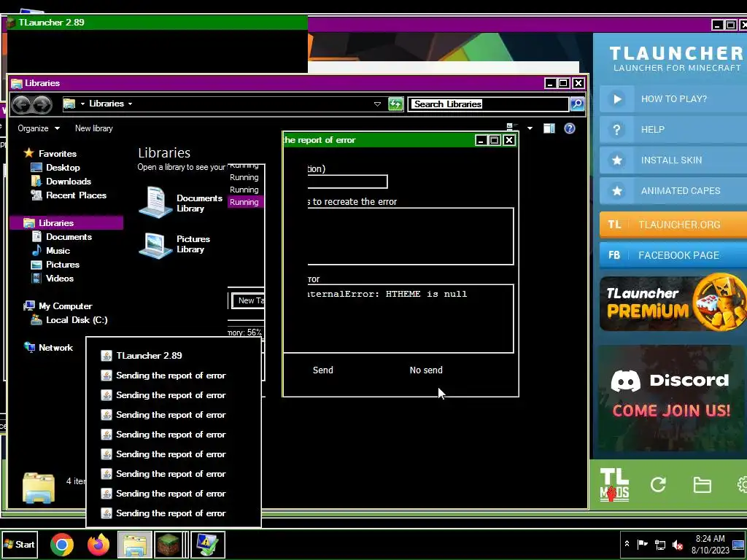The image size is (747, 560).
Task: Click the Explorer forward arrow button
Action: click(42, 104)
